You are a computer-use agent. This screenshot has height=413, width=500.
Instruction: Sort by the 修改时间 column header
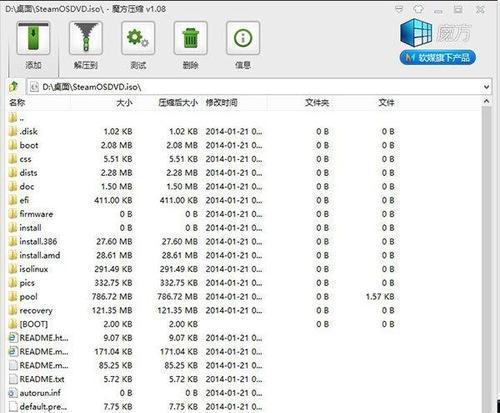(x=221, y=103)
